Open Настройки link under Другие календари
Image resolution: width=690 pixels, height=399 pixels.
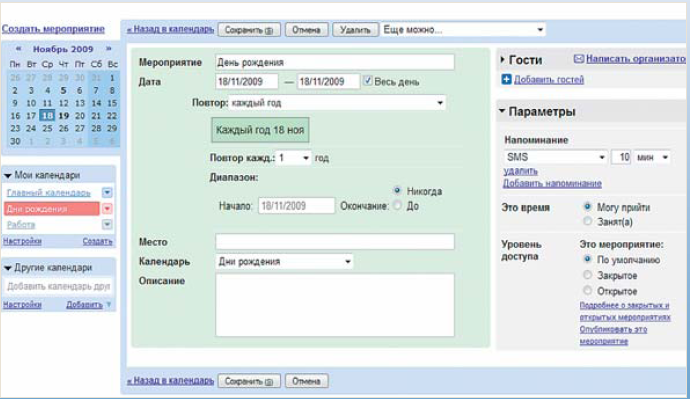click(22, 304)
